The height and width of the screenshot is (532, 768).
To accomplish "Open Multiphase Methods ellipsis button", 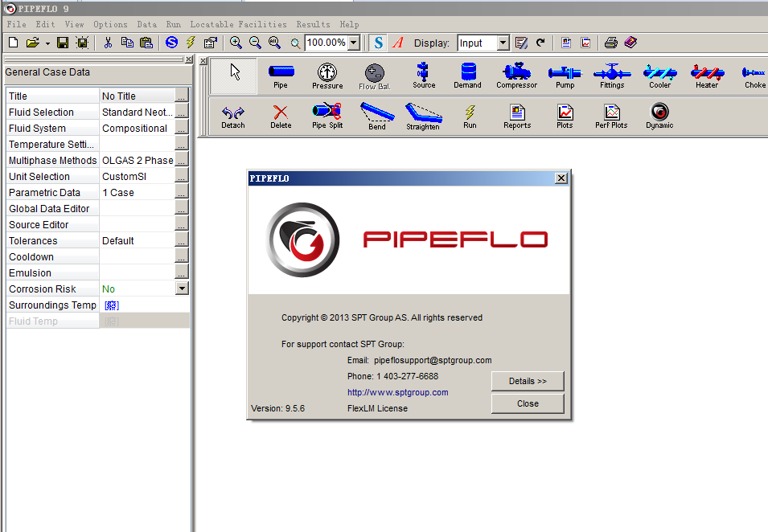I will pyautogui.click(x=181, y=160).
